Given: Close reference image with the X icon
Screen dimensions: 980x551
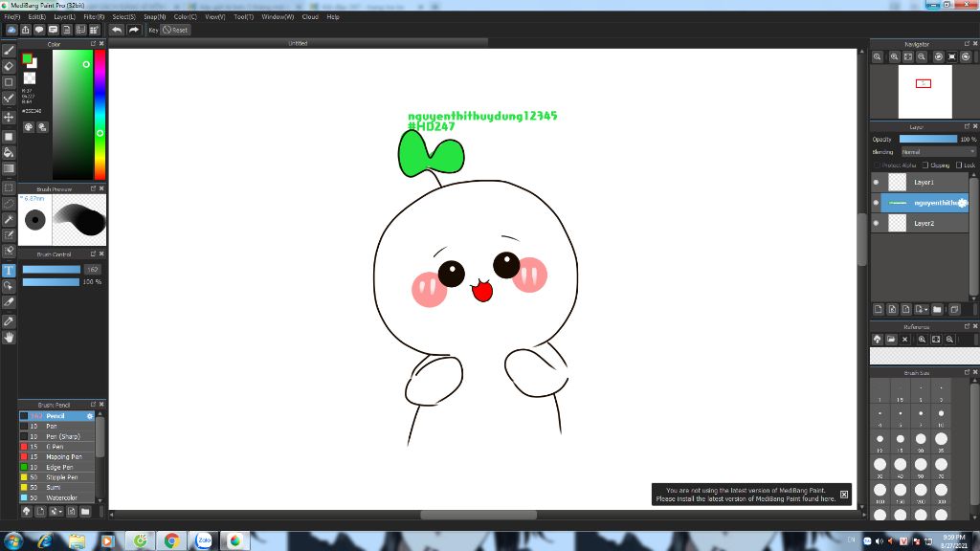Looking at the screenshot, I should (x=904, y=340).
